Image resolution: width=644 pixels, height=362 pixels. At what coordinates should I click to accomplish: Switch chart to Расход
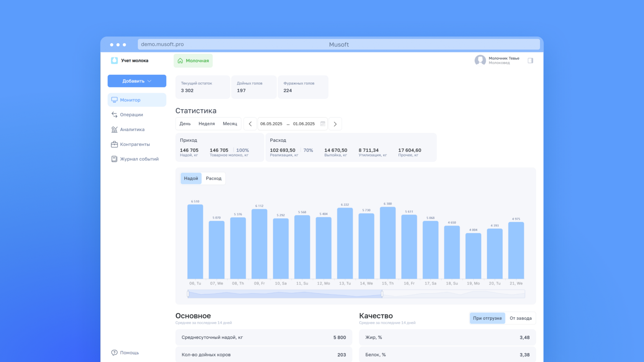click(x=214, y=179)
